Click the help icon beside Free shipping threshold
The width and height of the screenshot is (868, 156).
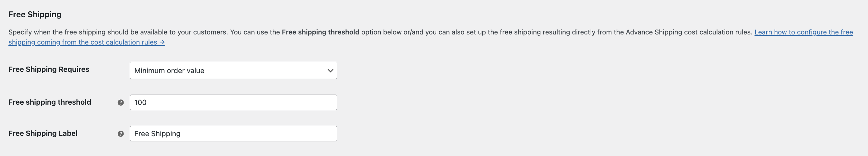click(121, 103)
